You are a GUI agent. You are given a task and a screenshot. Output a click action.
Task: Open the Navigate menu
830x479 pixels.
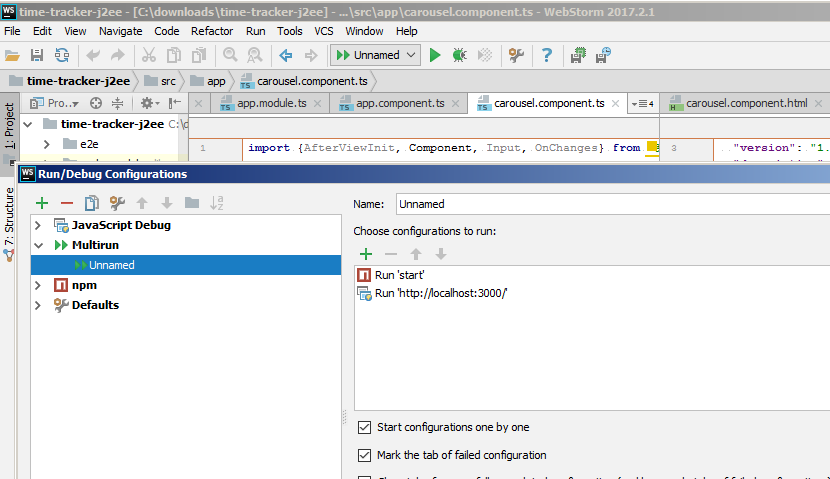coord(120,31)
